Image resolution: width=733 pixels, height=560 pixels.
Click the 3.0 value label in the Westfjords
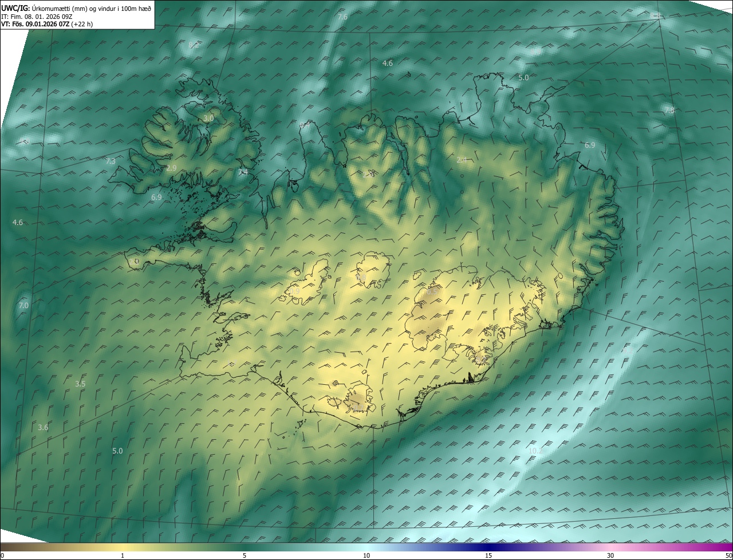pos(208,118)
